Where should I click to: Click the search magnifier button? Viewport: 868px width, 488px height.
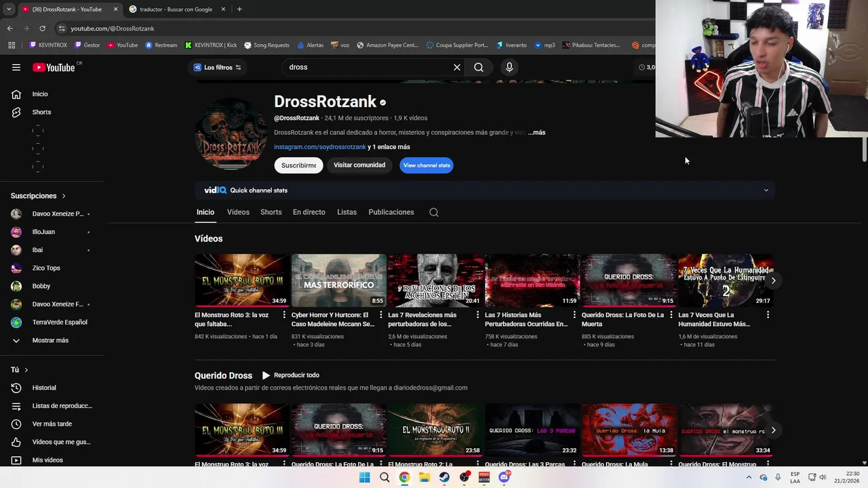[x=479, y=67]
